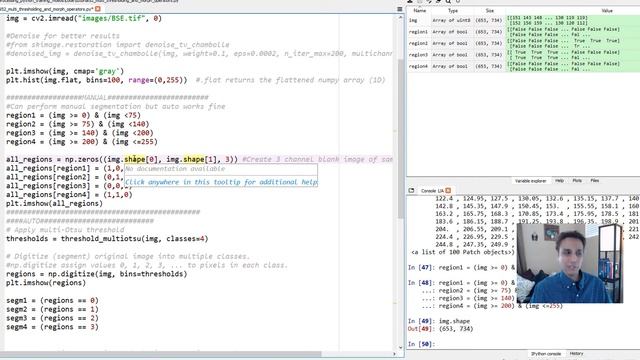Screen dimensions: 640x360
Task: Click the highlighted img.shape[1] word
Action: (194, 160)
